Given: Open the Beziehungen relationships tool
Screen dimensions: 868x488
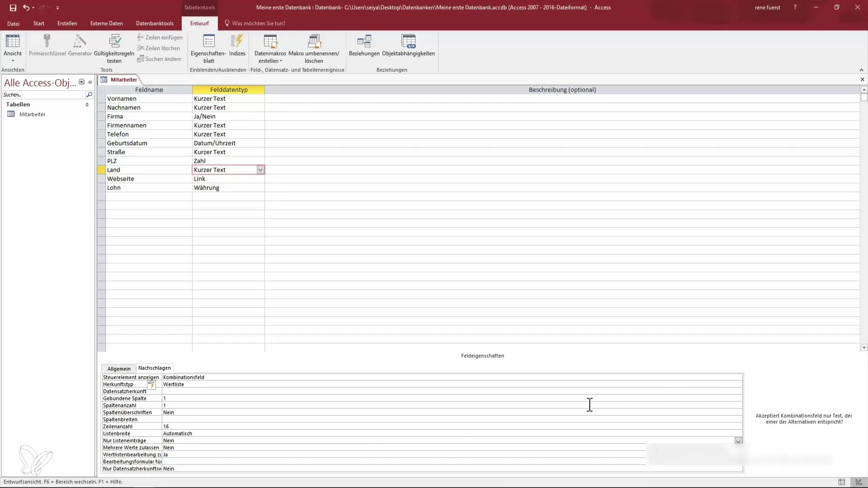Looking at the screenshot, I should click(x=364, y=45).
